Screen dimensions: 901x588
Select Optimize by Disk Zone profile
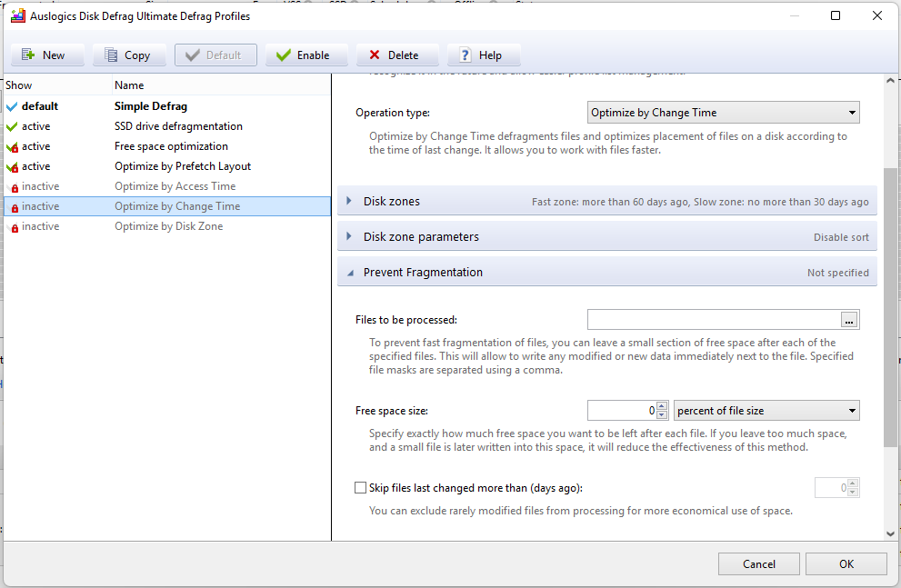pyautogui.click(x=167, y=226)
